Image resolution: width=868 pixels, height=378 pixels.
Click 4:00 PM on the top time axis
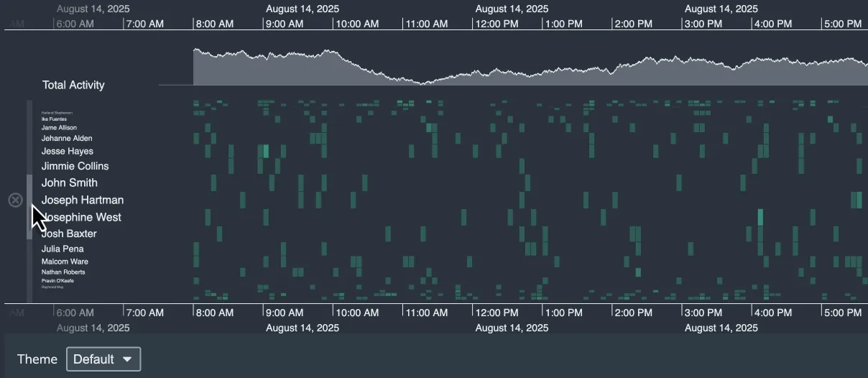772,24
